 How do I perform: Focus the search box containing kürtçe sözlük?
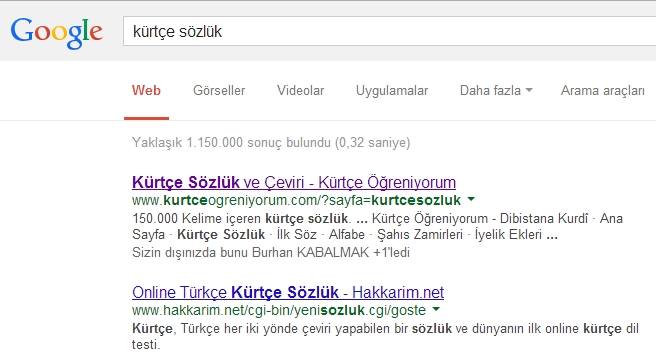click(x=390, y=31)
